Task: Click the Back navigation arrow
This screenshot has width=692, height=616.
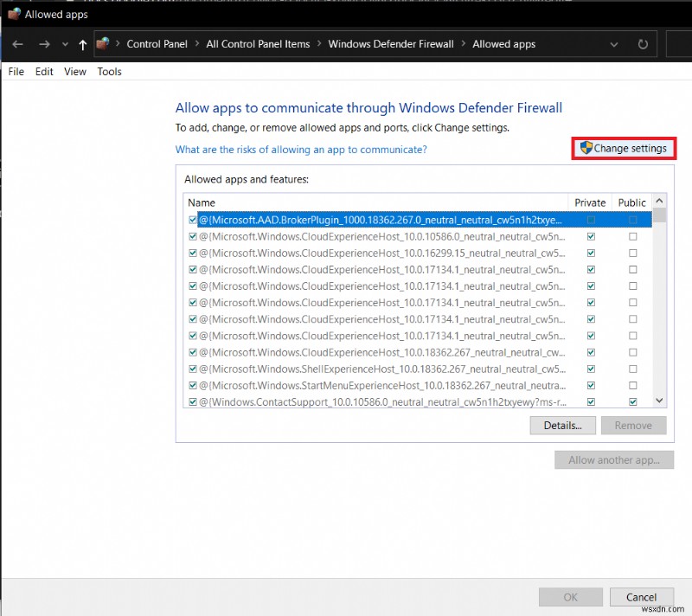Action: point(17,44)
